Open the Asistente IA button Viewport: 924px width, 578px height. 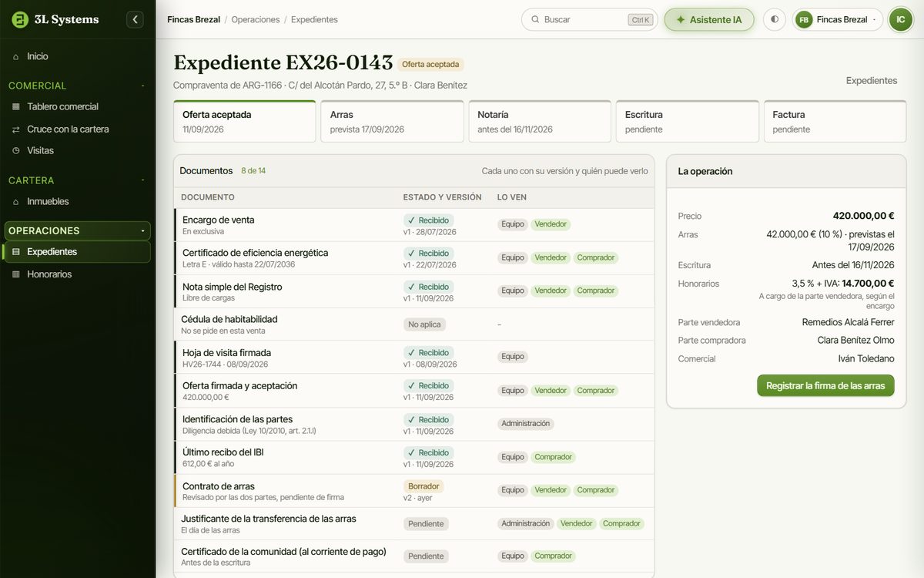click(x=708, y=19)
